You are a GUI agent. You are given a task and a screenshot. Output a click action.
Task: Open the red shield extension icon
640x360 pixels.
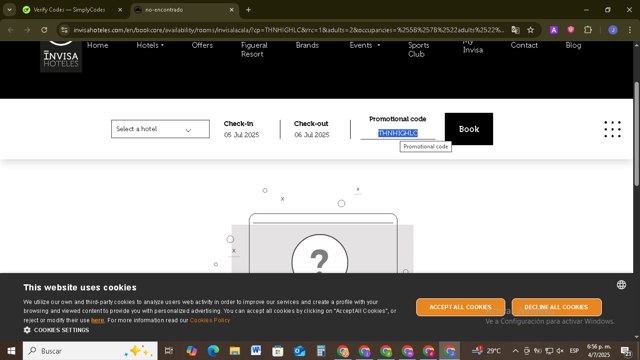(571, 30)
